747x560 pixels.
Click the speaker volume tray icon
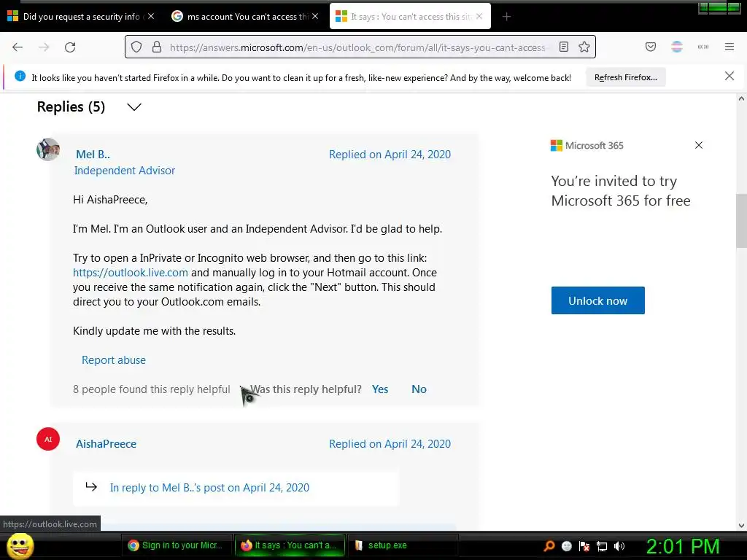[x=619, y=546]
